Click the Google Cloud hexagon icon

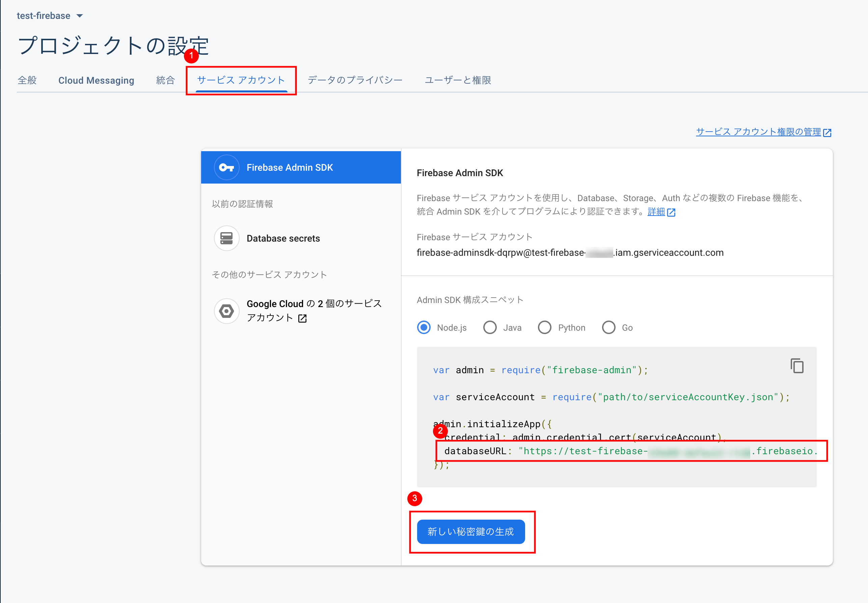[227, 311]
